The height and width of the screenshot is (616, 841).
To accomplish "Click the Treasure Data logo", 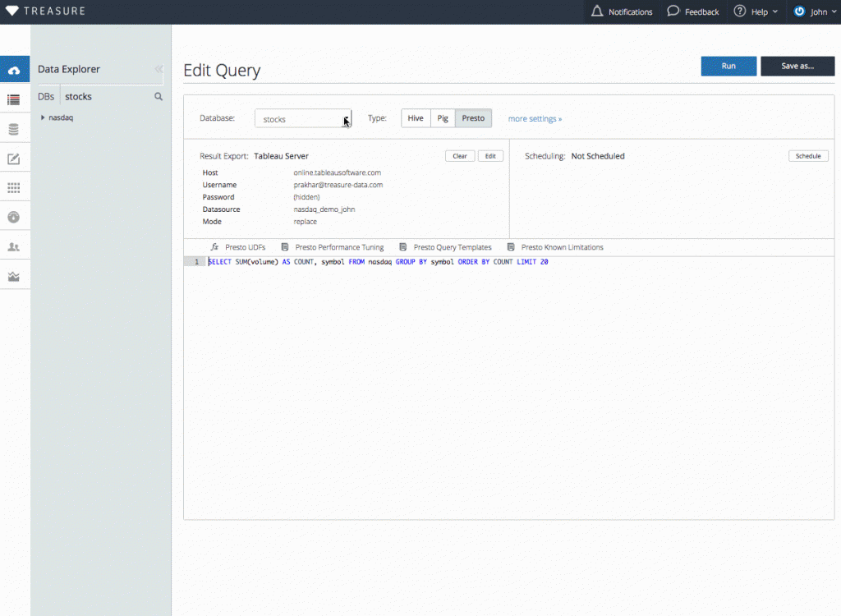I will pyautogui.click(x=46, y=11).
